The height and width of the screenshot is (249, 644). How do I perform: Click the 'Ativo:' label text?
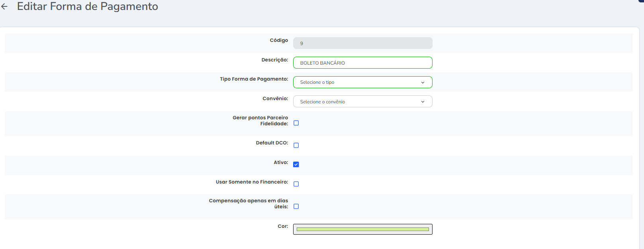coord(281,162)
